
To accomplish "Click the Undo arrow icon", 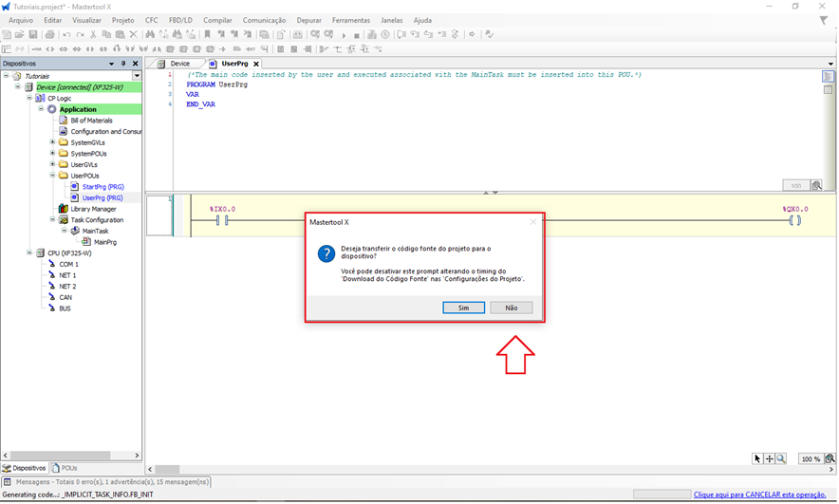I will point(67,35).
